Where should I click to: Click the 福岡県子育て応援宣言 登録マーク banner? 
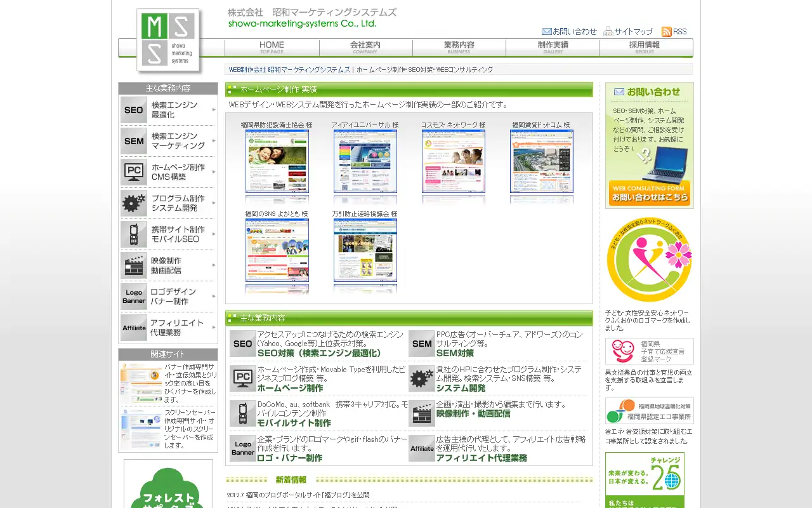pos(650,351)
